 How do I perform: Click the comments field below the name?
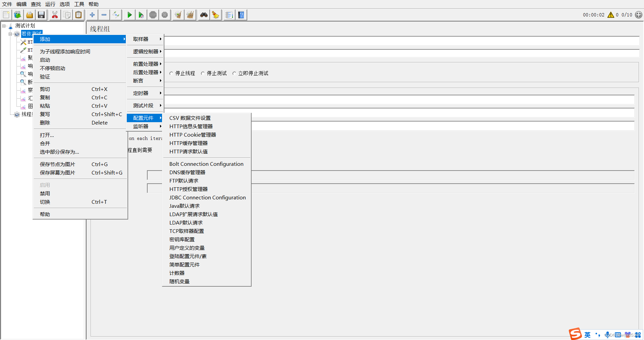tap(401, 53)
